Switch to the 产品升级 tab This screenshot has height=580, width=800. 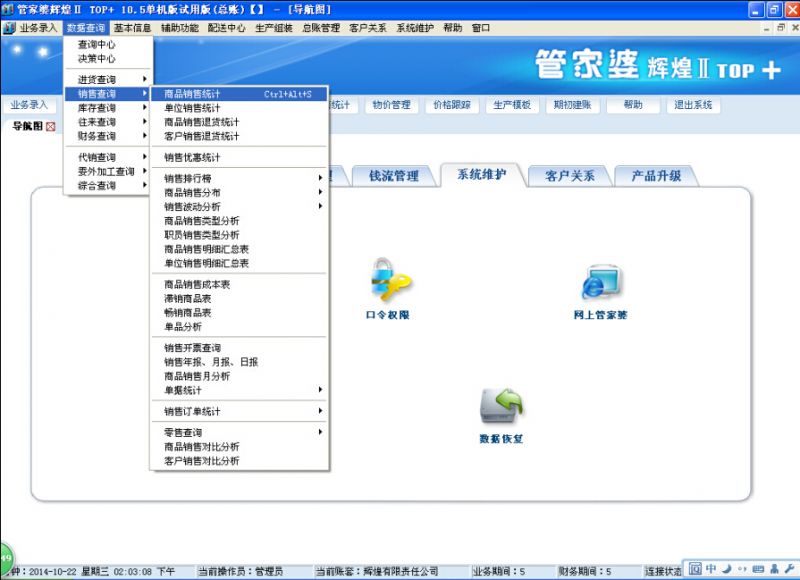pyautogui.click(x=656, y=176)
